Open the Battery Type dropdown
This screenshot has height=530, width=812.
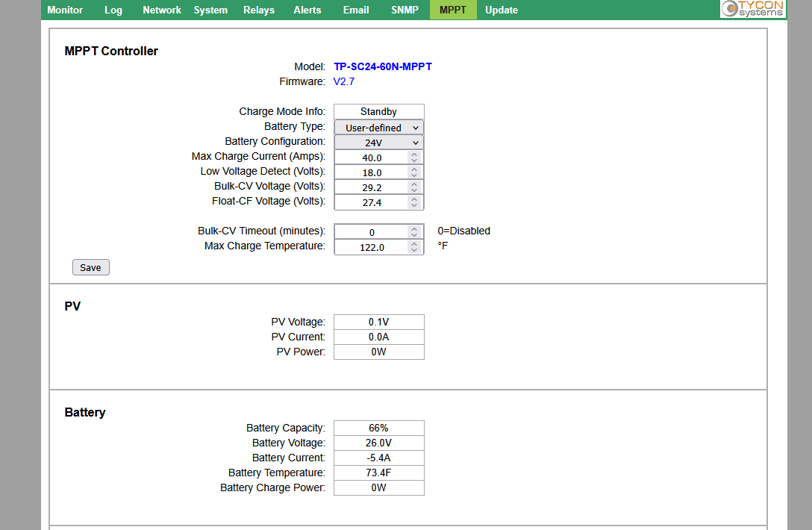point(379,128)
